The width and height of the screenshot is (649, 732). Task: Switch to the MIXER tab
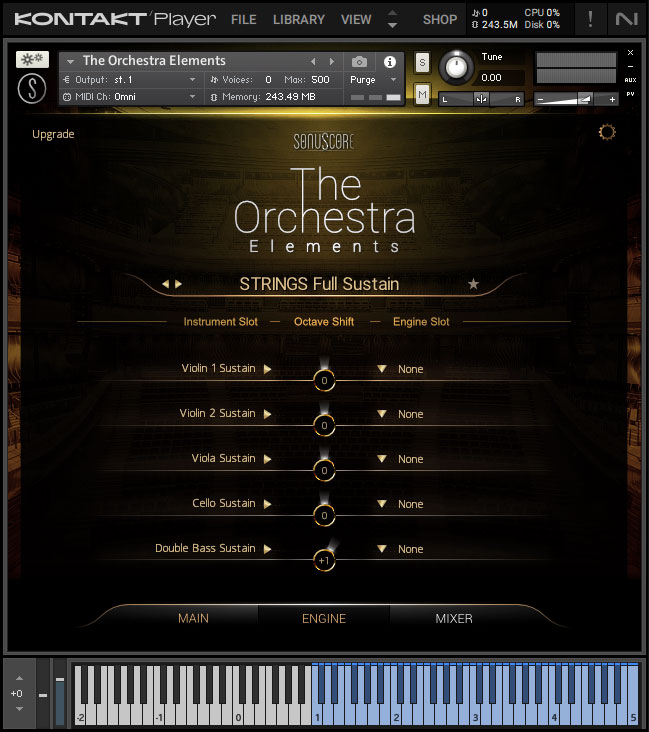point(454,619)
